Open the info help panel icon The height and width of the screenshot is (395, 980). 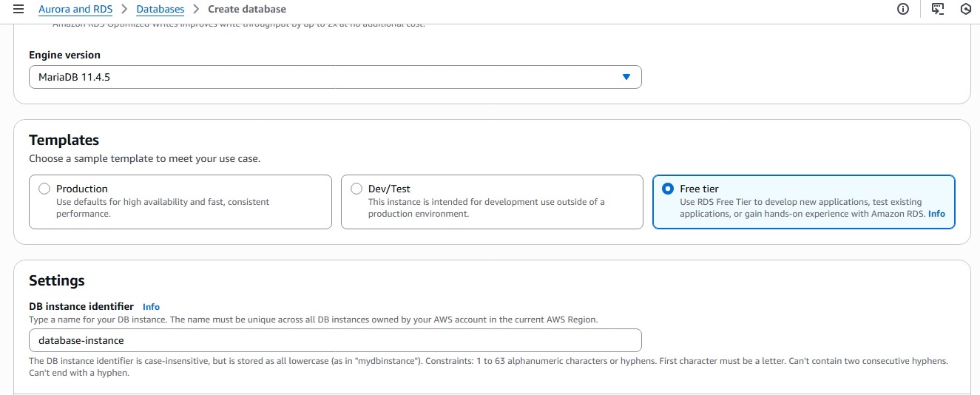pos(902,9)
